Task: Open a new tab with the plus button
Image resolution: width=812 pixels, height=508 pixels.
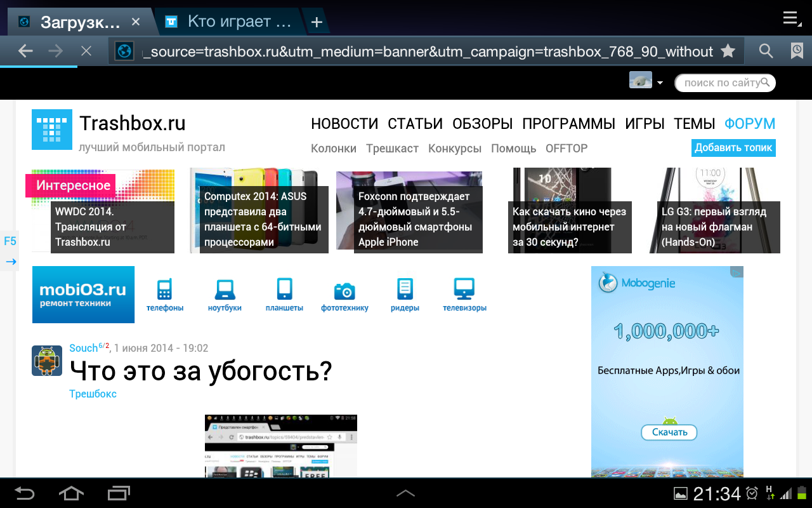Action: [x=317, y=23]
